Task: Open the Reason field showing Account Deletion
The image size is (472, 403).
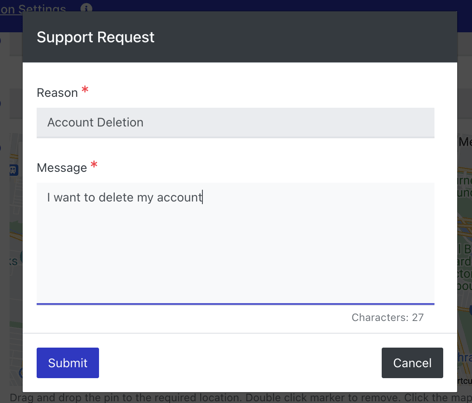Action: pos(235,123)
